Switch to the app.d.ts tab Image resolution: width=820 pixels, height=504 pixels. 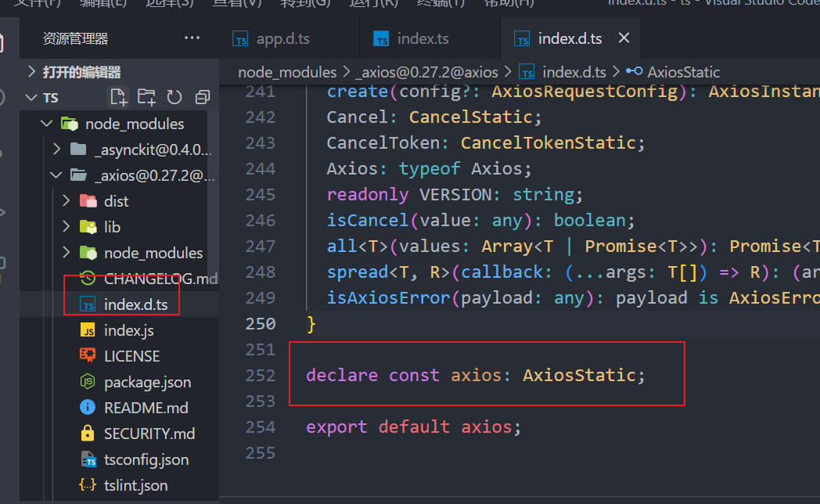tap(283, 38)
